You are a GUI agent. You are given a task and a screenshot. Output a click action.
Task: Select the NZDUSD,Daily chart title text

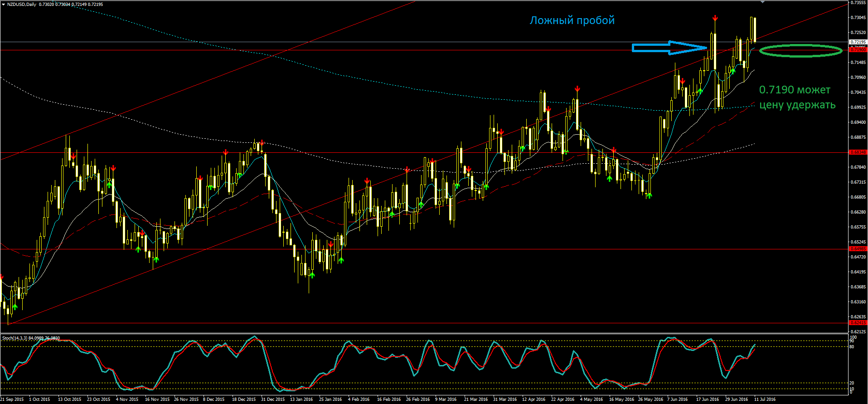pyautogui.click(x=22, y=4)
